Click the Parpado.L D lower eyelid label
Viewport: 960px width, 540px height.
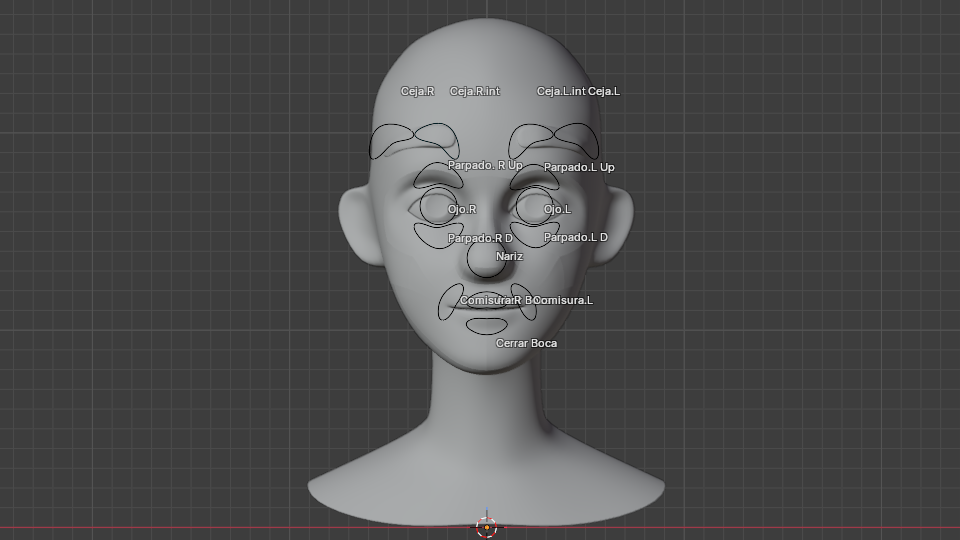click(x=575, y=237)
